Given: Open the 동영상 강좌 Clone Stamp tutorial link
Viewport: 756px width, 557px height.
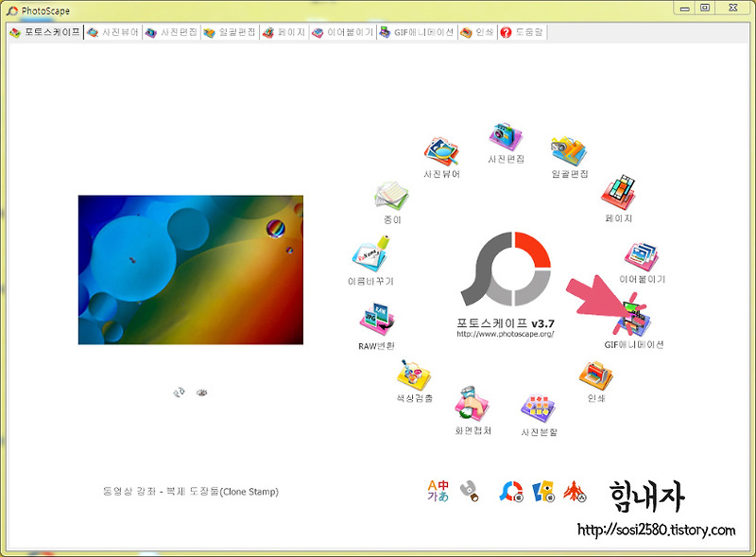Looking at the screenshot, I should [191, 492].
